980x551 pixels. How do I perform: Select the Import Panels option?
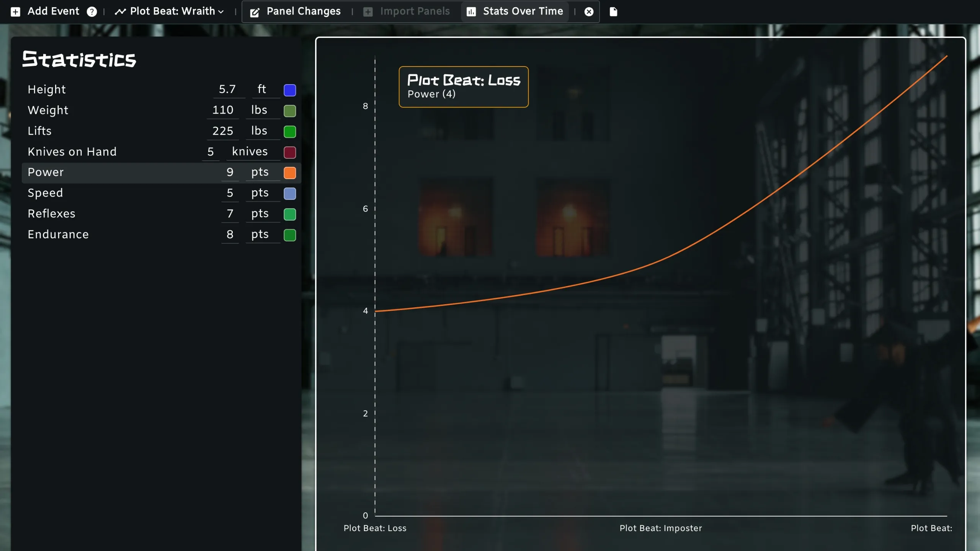tap(415, 11)
